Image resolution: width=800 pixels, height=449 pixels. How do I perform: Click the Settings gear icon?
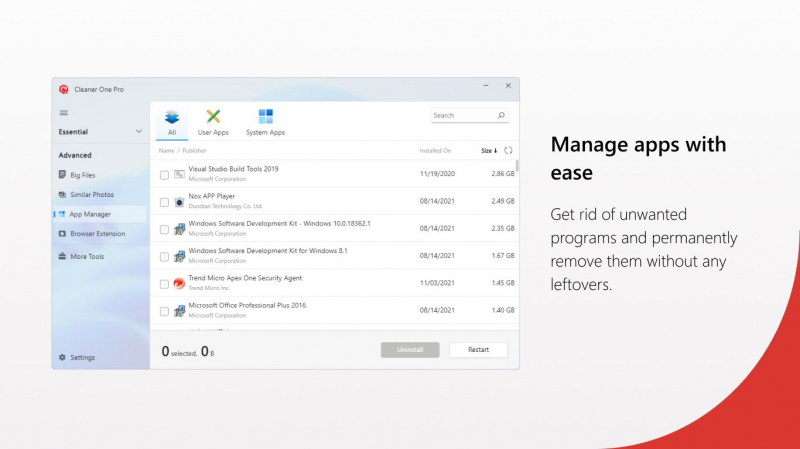click(x=62, y=357)
